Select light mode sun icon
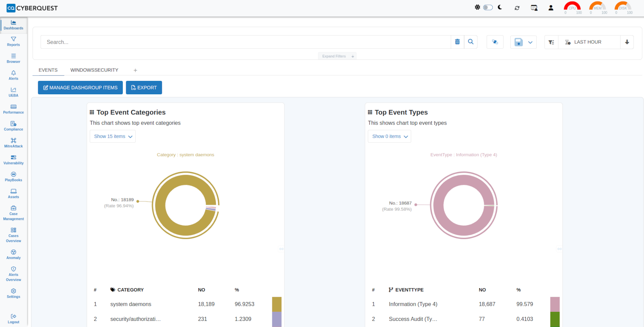This screenshot has width=644, height=327. (x=477, y=8)
